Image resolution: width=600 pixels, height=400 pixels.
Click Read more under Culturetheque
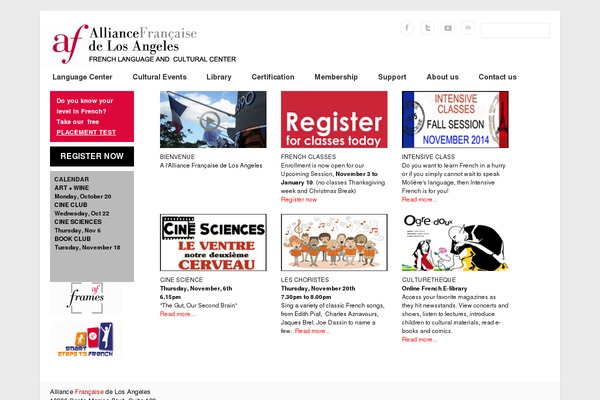(419, 340)
